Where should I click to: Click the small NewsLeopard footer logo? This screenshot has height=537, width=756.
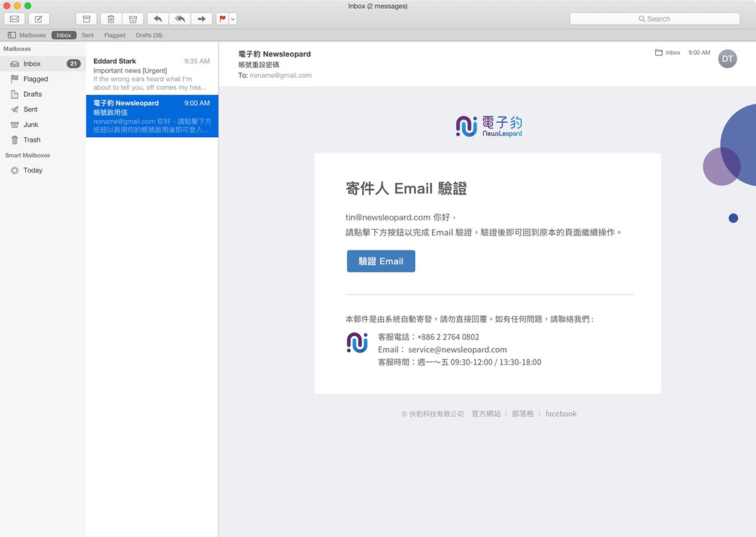357,342
